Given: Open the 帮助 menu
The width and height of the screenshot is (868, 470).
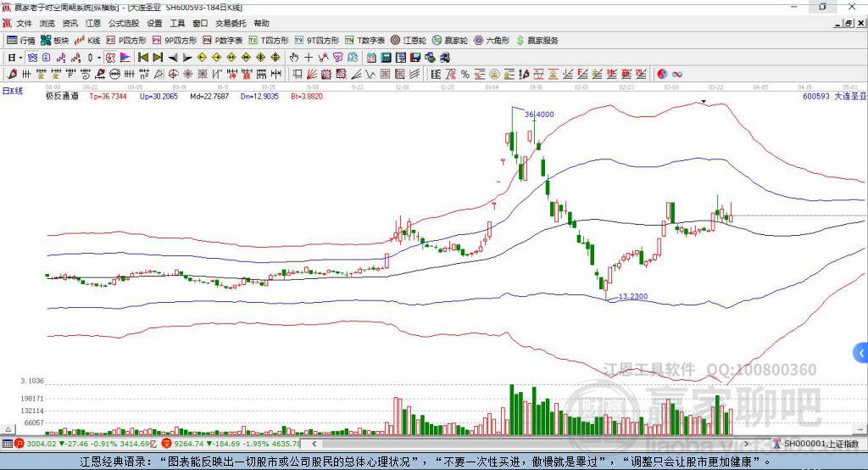Looking at the screenshot, I should click(261, 23).
